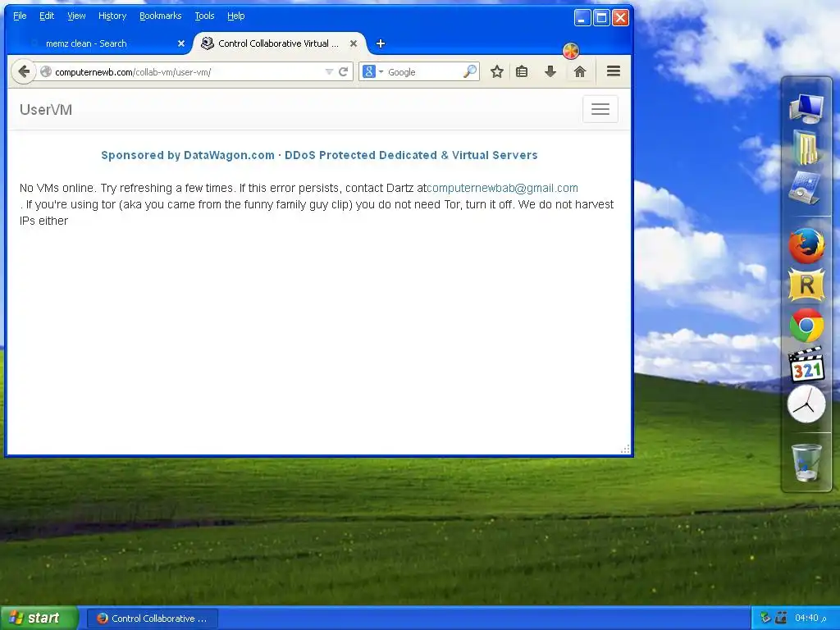Open the downloads arrow icon
The width and height of the screenshot is (840, 630).
pos(550,72)
